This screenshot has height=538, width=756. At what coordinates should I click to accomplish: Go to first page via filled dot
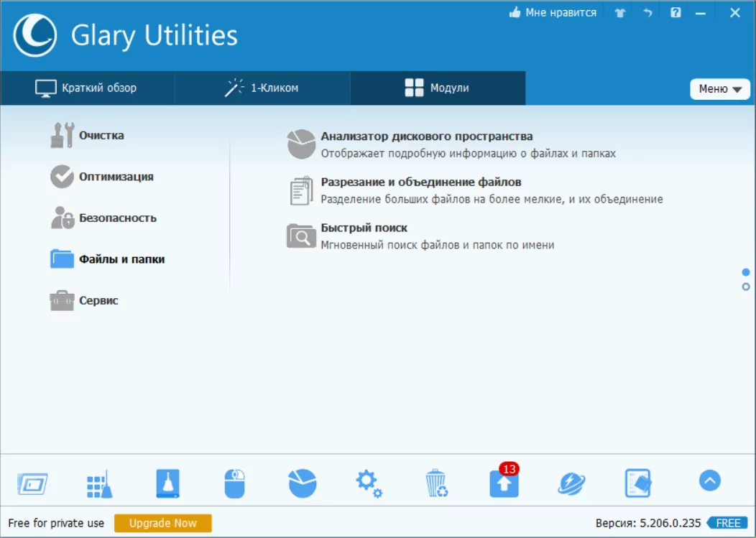[746, 272]
